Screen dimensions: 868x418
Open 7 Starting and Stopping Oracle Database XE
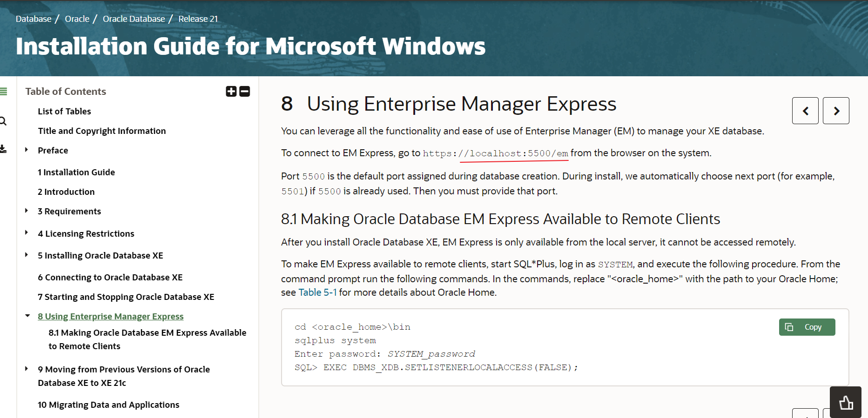click(126, 297)
